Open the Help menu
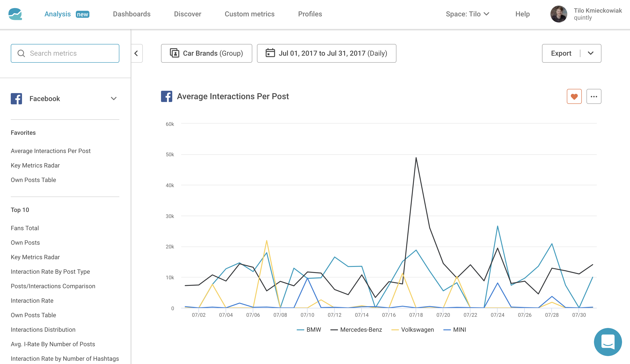 [523, 14]
